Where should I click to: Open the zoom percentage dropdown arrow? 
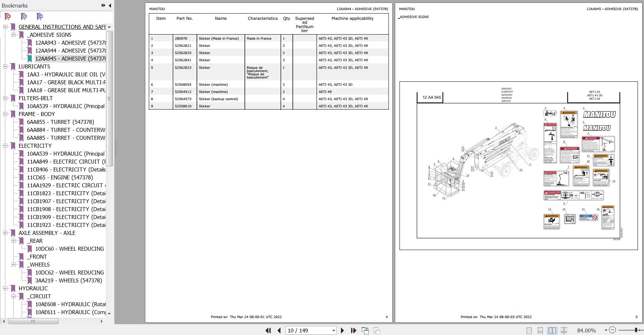point(605,330)
